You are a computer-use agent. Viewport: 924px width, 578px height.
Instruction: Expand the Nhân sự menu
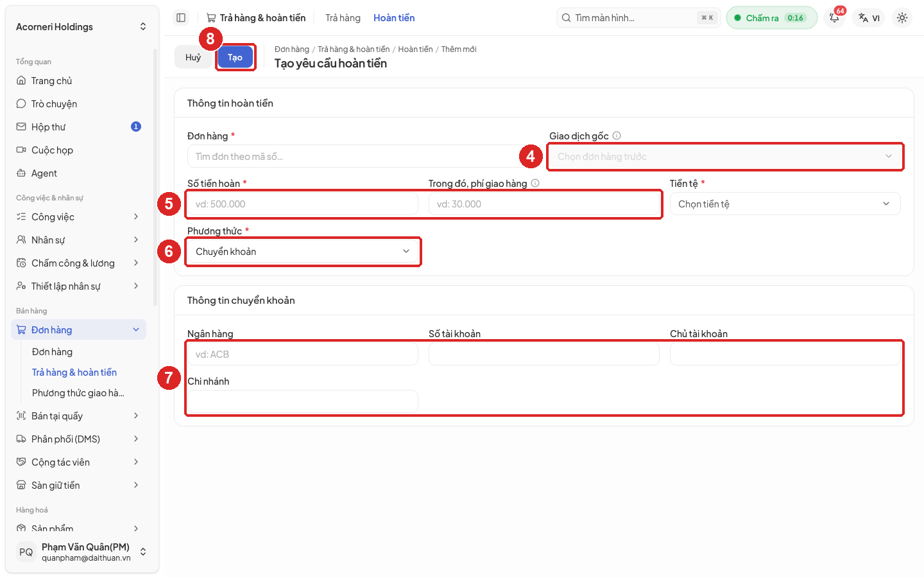[79, 240]
